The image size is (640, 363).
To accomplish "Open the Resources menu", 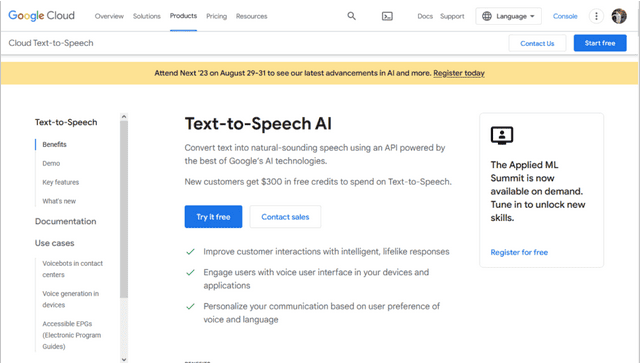I will [x=251, y=16].
